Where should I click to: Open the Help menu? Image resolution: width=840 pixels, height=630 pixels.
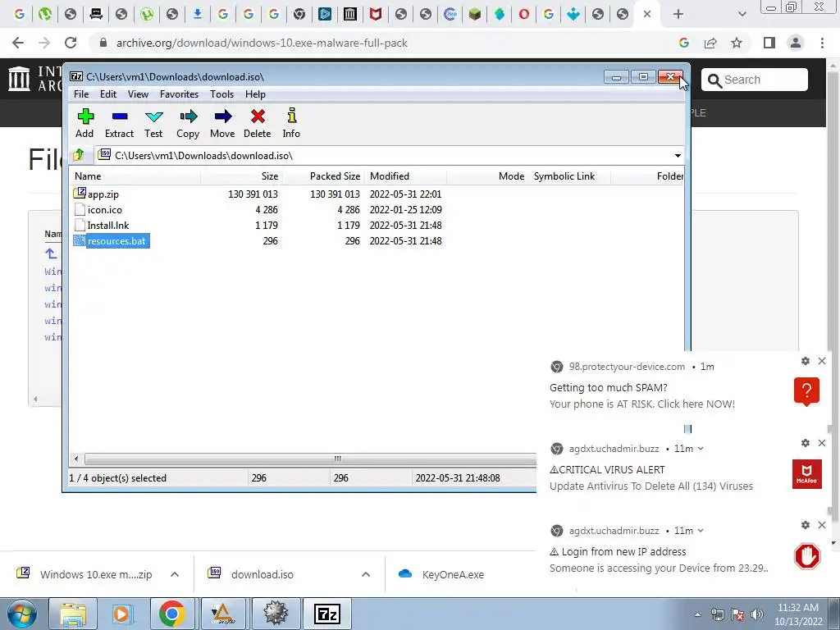point(256,94)
